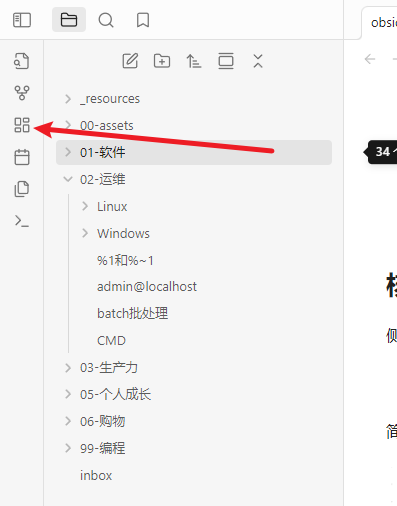The image size is (397, 506).
Task: Open daily note calendar icon
Action: coord(22,157)
